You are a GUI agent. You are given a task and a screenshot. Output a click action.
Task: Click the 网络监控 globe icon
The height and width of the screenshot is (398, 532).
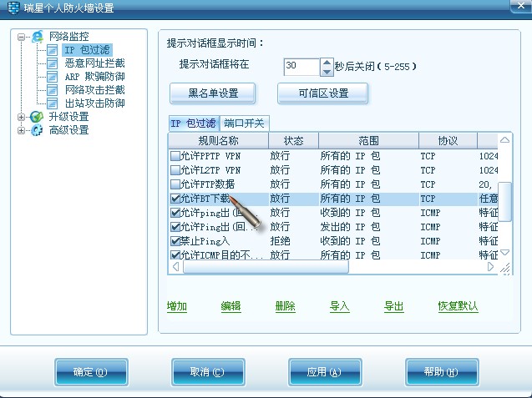(38, 36)
